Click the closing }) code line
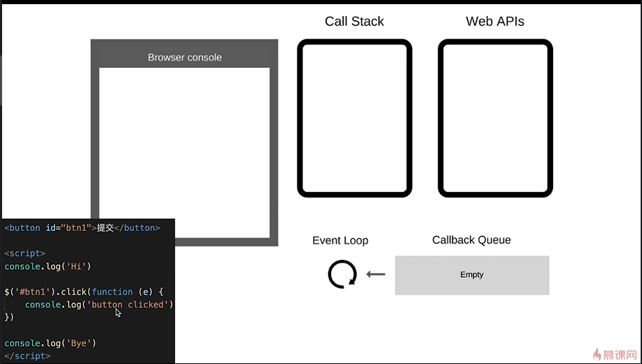Viewport: 642px width, 364px height. 9,317
